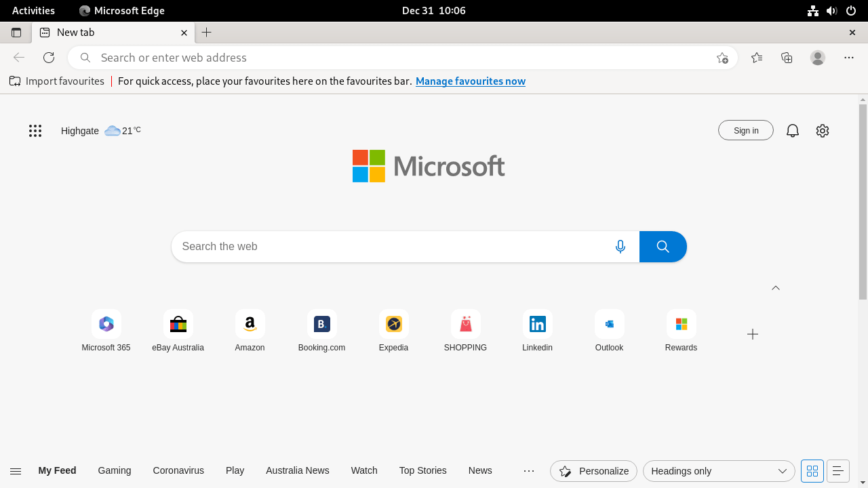This screenshot has width=868, height=488.
Task: Switch feed layout to list view
Action: point(837,470)
